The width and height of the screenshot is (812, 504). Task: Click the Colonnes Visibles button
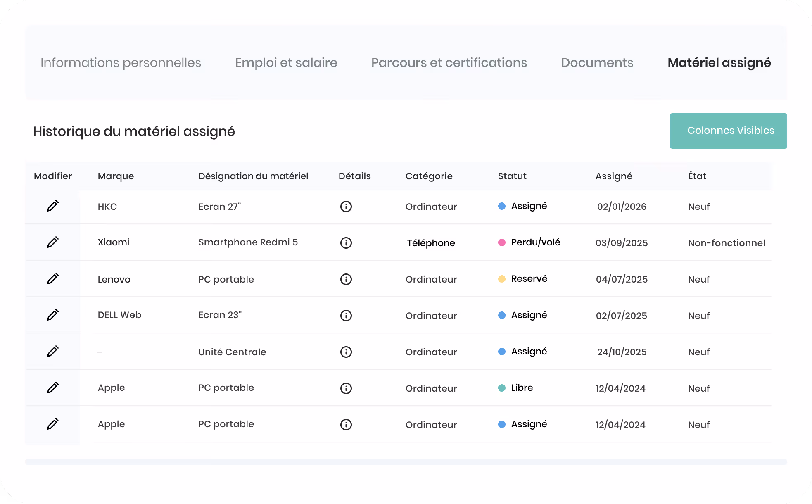pyautogui.click(x=729, y=131)
